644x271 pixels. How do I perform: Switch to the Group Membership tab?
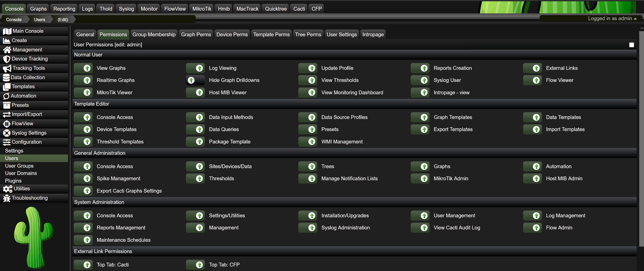click(x=154, y=35)
